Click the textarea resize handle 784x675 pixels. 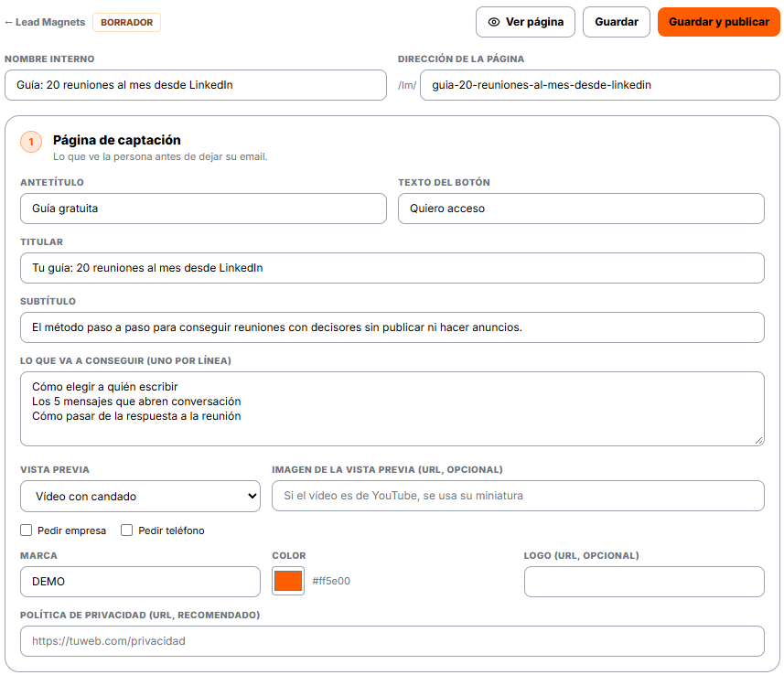point(759,441)
